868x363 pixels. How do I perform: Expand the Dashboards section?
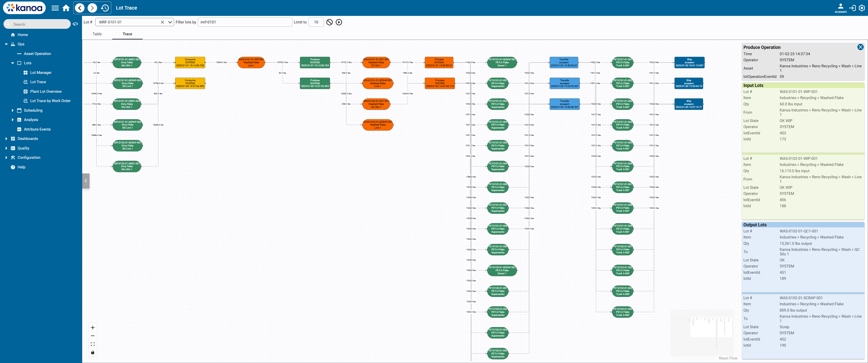(x=6, y=139)
